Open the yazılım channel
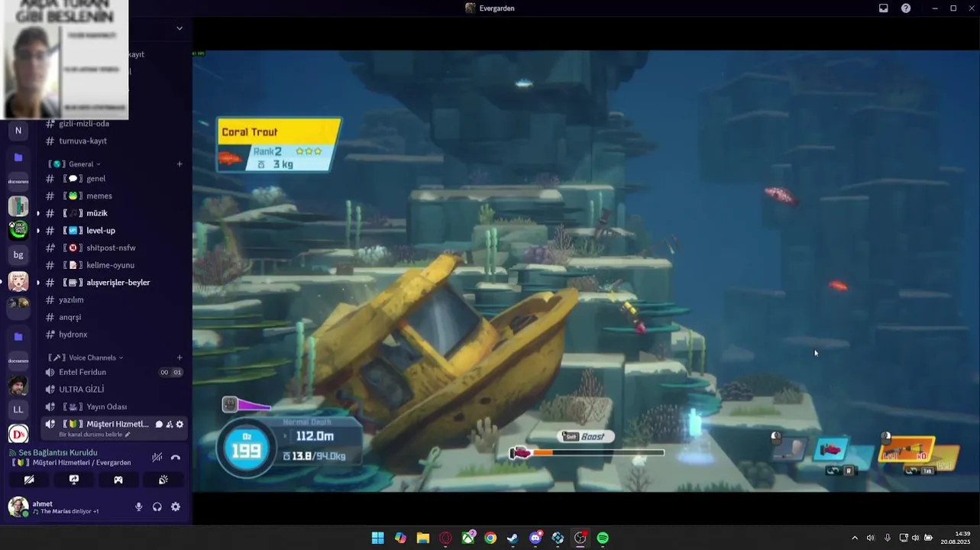 pos(113,299)
